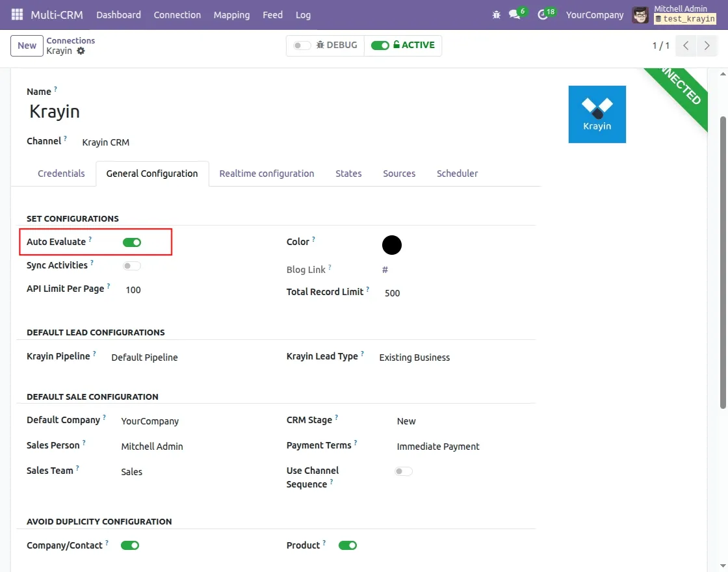
Task: Select the Mapping menu item
Action: coord(231,14)
